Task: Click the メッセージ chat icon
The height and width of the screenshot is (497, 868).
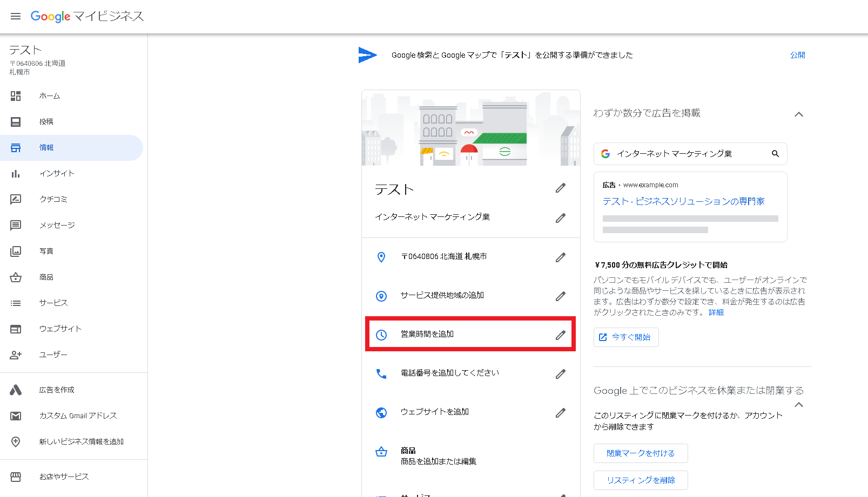Action: [16, 225]
